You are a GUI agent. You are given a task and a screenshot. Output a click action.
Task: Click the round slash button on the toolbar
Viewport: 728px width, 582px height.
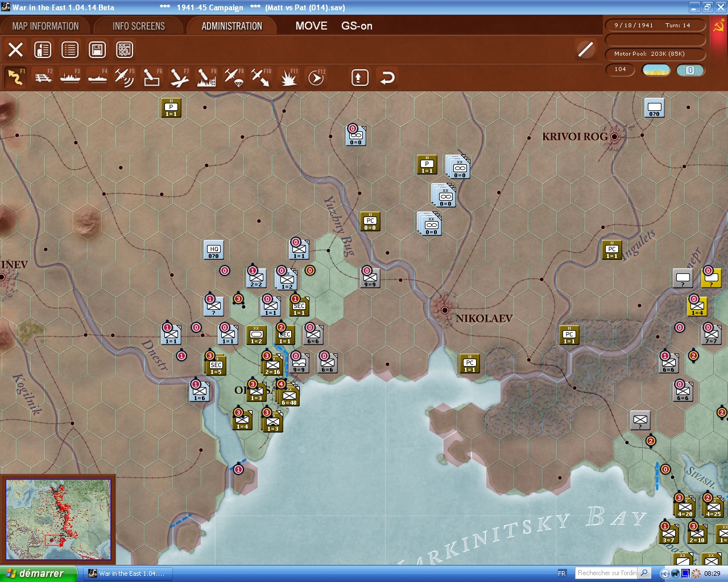[x=585, y=49]
